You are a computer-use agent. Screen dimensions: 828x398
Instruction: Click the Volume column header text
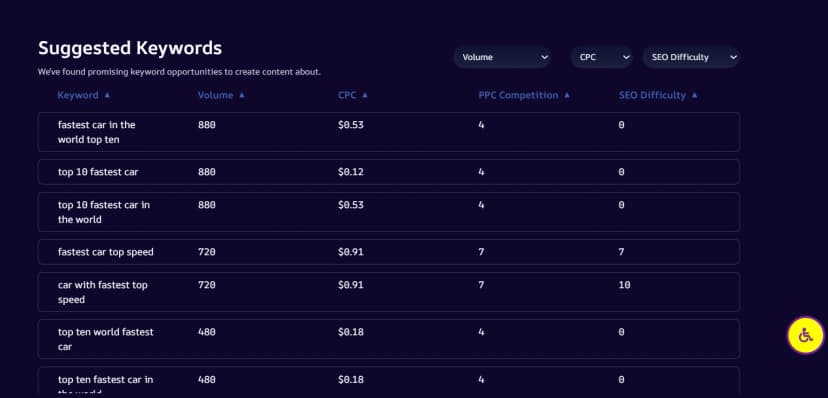[215, 95]
